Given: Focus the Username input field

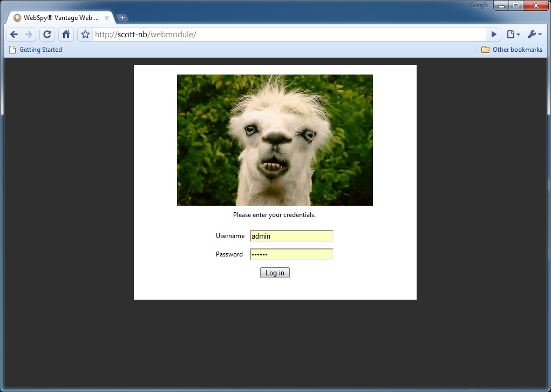Looking at the screenshot, I should click(291, 236).
